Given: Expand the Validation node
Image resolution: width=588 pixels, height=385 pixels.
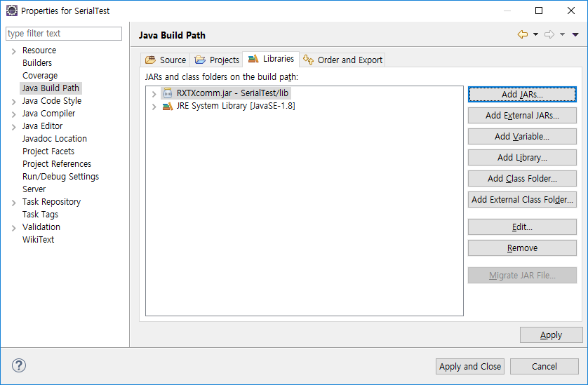Looking at the screenshot, I should 14,228.
